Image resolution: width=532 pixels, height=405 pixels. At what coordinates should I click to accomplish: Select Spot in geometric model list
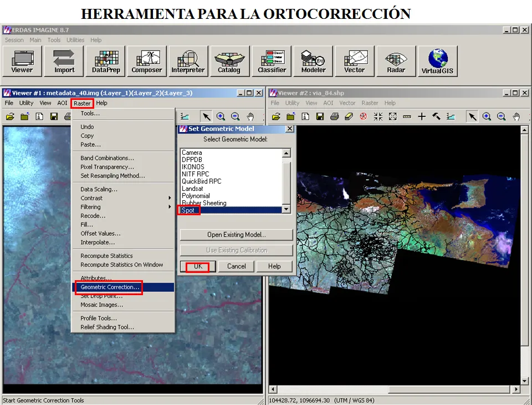pyautogui.click(x=231, y=210)
